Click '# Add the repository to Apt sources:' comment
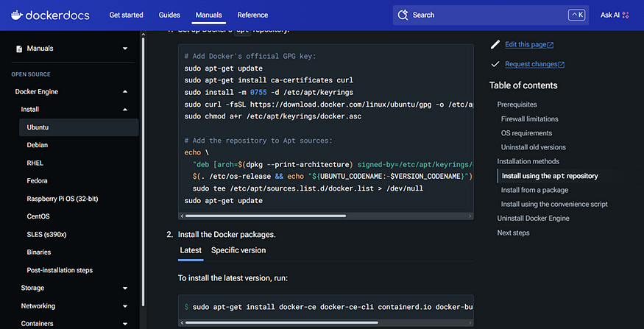 (258, 141)
